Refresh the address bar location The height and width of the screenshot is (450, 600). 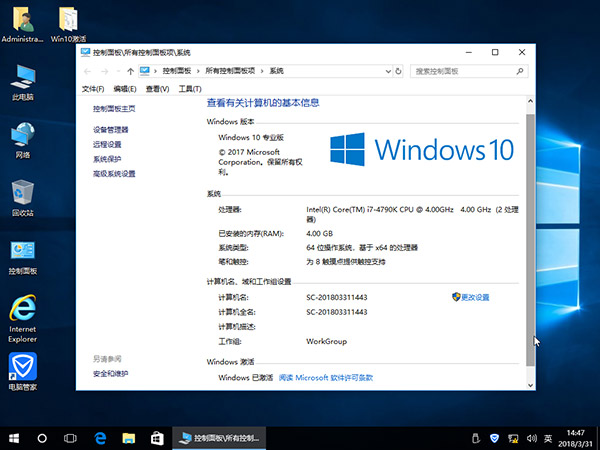click(400, 71)
